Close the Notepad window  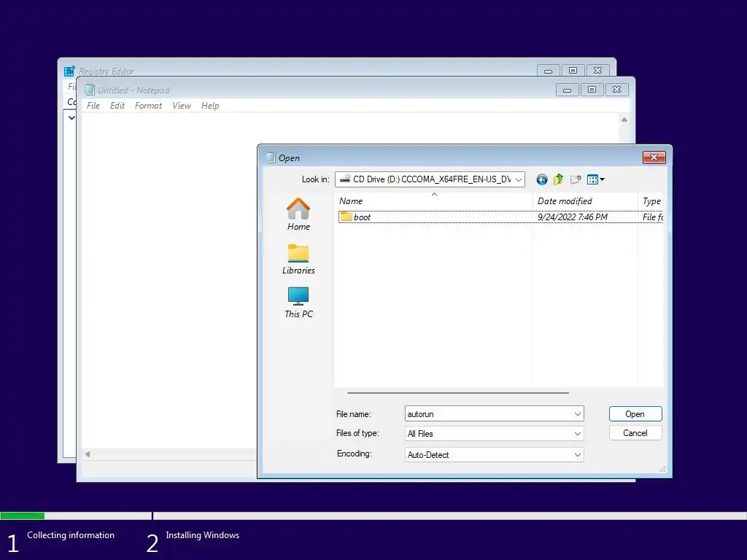(x=616, y=90)
